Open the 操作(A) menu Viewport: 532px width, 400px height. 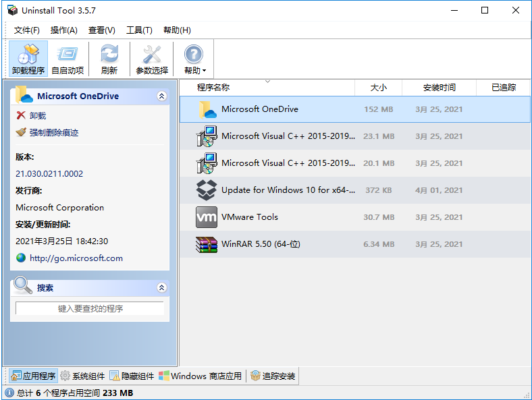click(x=63, y=30)
